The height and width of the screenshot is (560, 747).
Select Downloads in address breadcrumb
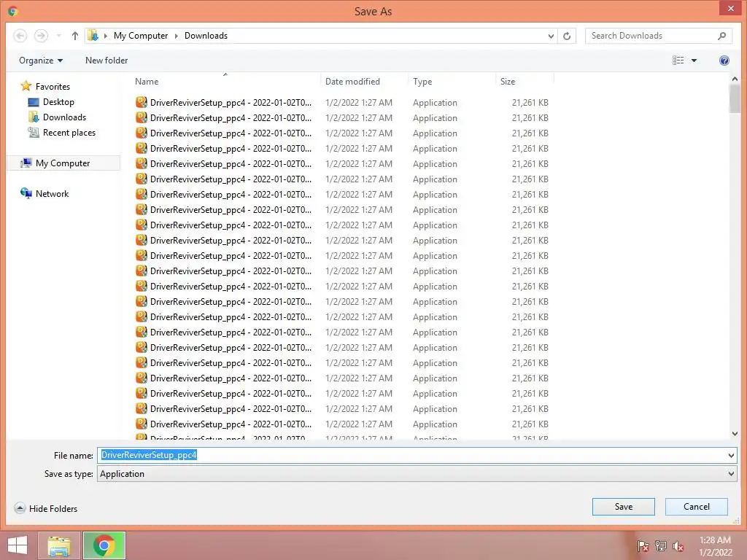(x=206, y=36)
